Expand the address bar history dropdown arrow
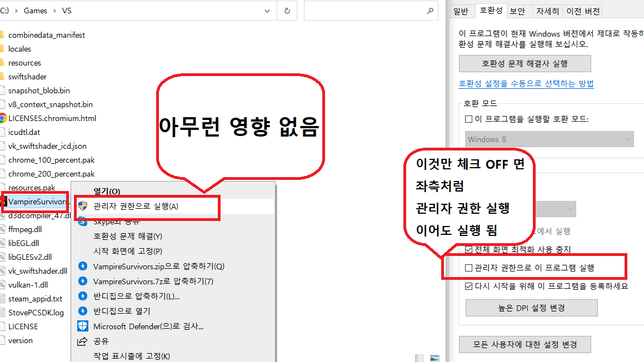The height and width of the screenshot is (362, 644). pos(268,11)
